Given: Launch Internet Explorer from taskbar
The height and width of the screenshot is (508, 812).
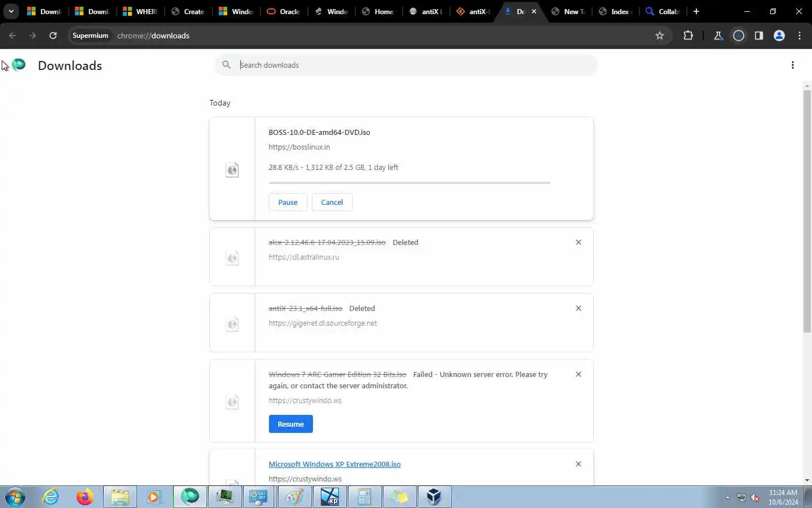Looking at the screenshot, I should click(x=51, y=497).
